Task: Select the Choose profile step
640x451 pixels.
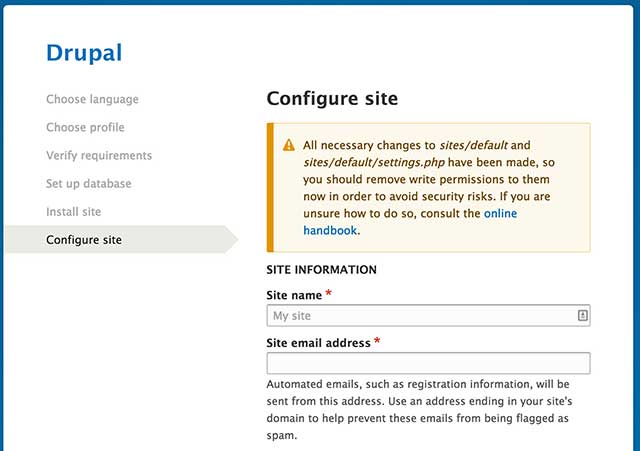Action: [85, 127]
